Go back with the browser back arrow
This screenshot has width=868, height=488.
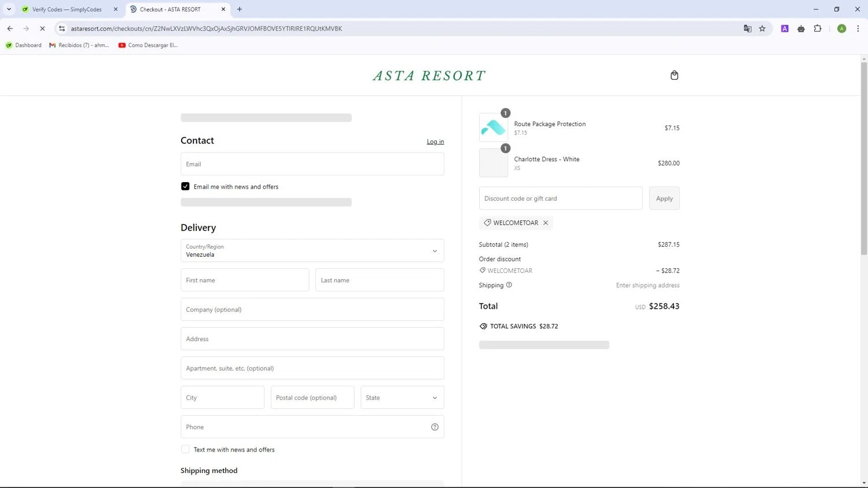click(10, 28)
